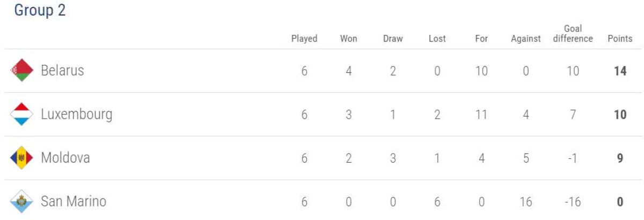Click the Belarus flag icon

22,71
